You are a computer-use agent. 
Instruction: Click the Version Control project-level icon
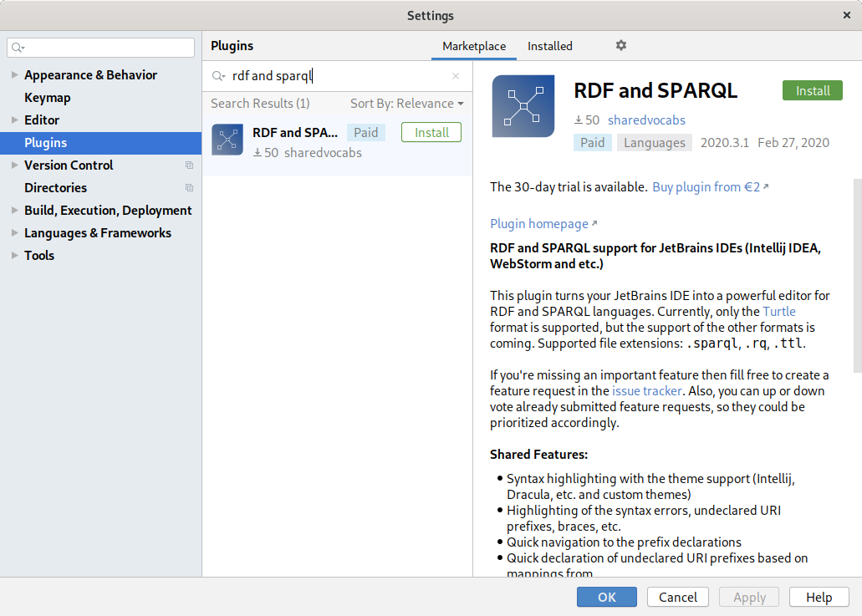pyautogui.click(x=189, y=165)
